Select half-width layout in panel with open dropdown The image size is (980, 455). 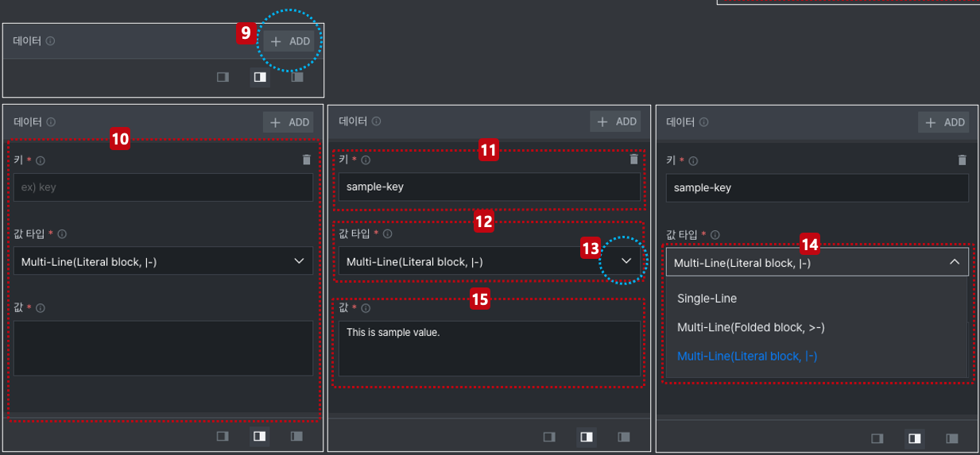pos(915,438)
